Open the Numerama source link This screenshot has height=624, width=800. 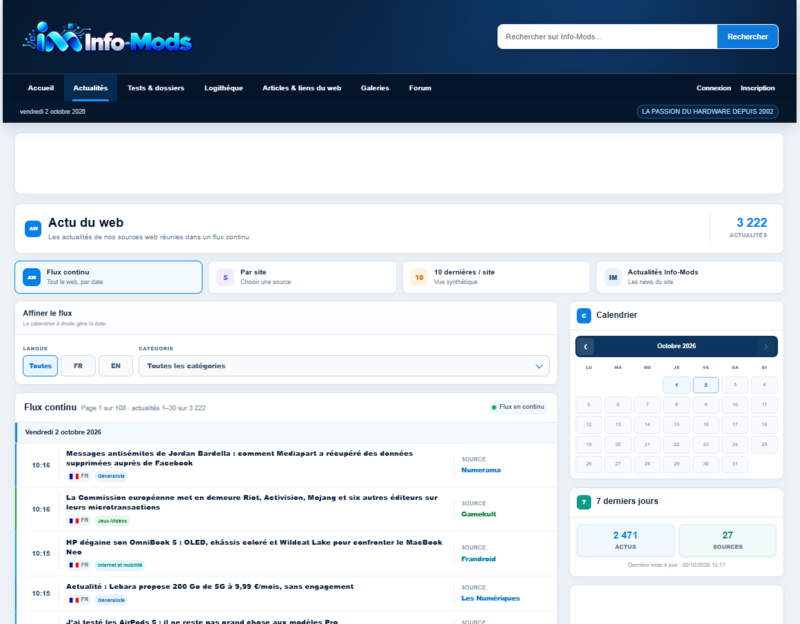click(481, 470)
